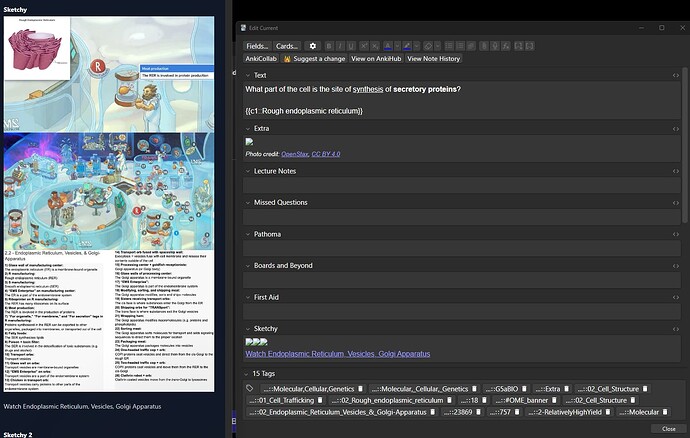The width and height of the screenshot is (690, 438).
Task: Toggle underline formatting in editor toolbar
Action: click(351, 46)
